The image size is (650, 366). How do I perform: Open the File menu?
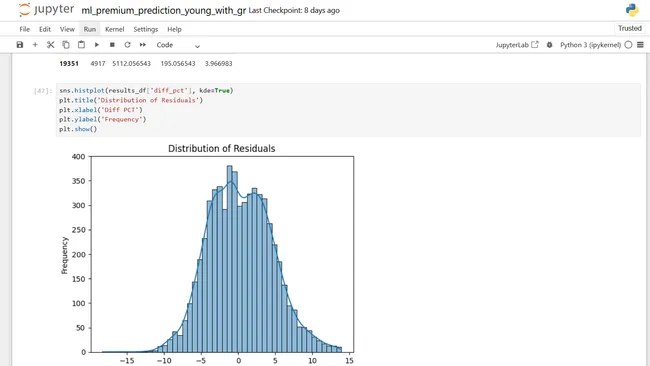(24, 29)
